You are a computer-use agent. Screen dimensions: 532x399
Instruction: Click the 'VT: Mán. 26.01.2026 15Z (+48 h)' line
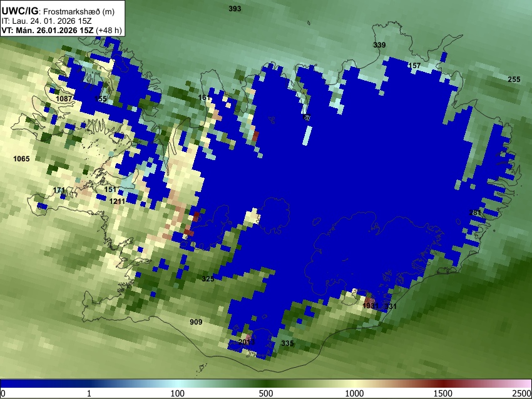click(x=61, y=30)
